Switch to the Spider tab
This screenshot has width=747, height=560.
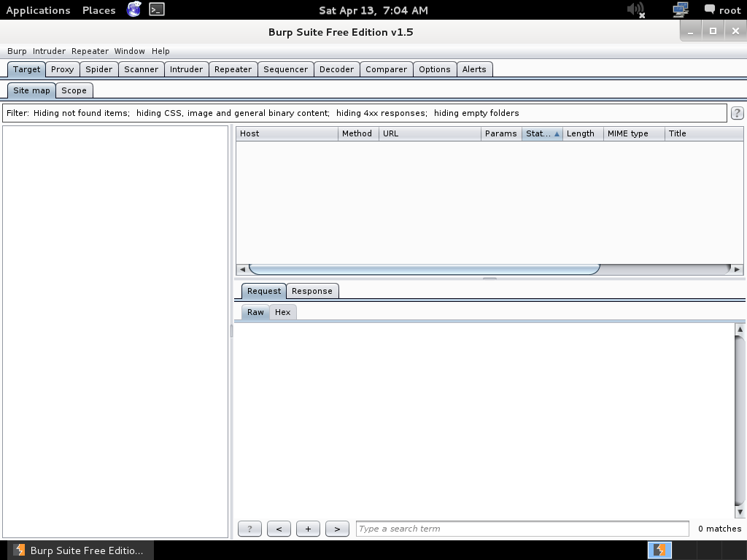coord(99,69)
